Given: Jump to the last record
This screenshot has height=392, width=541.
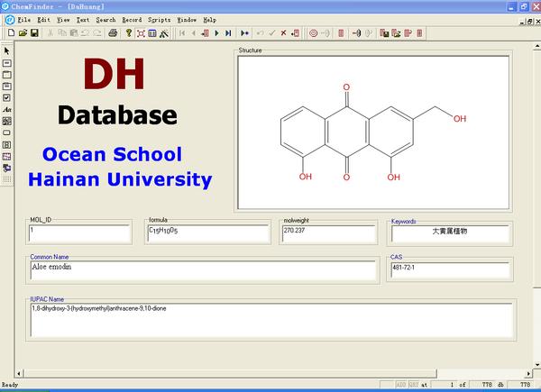Looking at the screenshot, I should coord(228,33).
